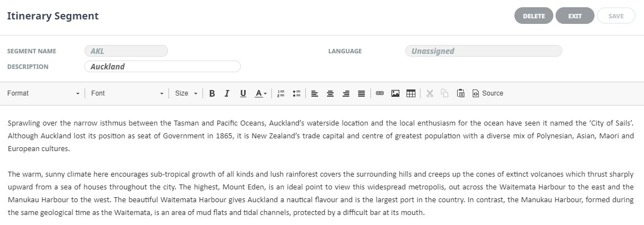Open the Format dropdown
The height and width of the screenshot is (225, 644).
pyautogui.click(x=43, y=94)
